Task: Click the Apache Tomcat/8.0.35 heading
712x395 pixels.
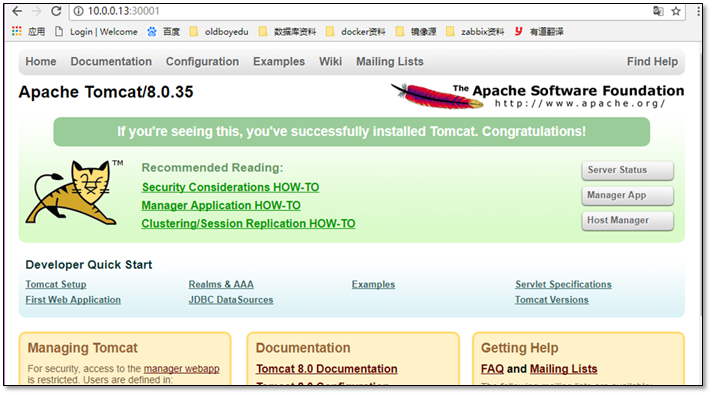Action: point(106,92)
